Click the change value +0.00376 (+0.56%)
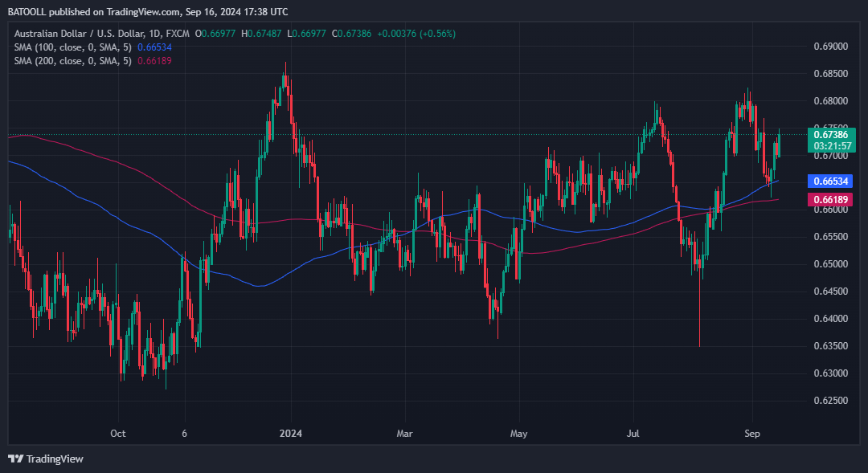The height and width of the screenshot is (473, 868). (x=416, y=34)
